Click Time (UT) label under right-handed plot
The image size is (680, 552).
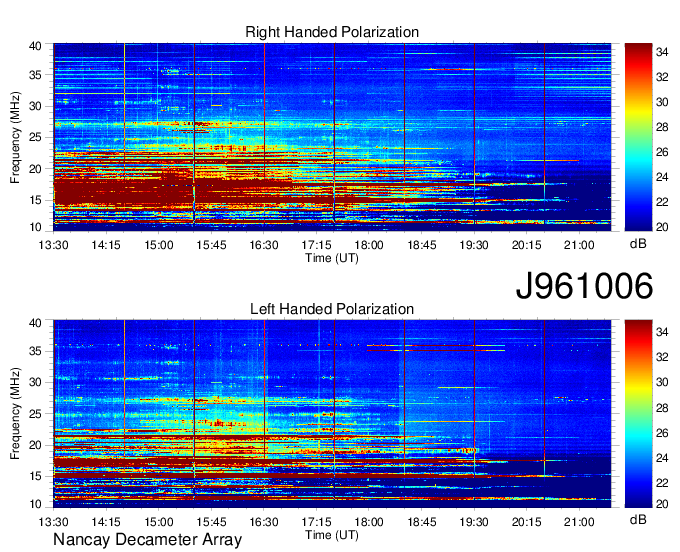(x=332, y=258)
